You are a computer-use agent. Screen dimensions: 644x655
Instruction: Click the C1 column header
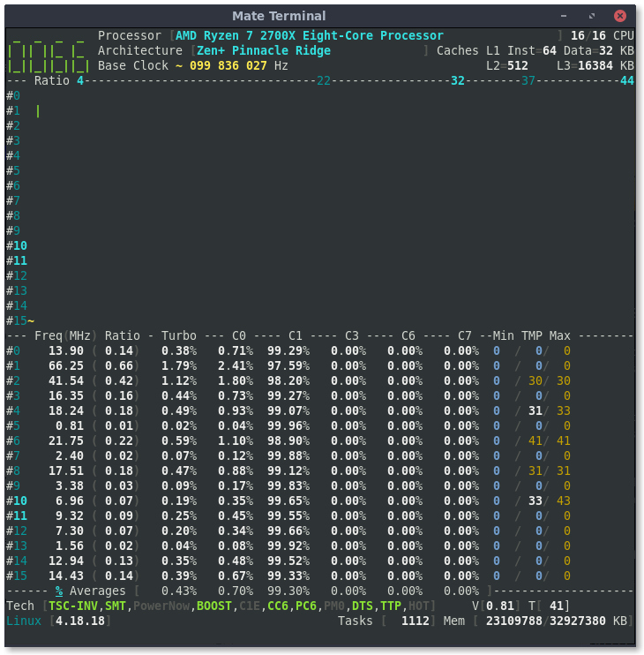point(295,335)
